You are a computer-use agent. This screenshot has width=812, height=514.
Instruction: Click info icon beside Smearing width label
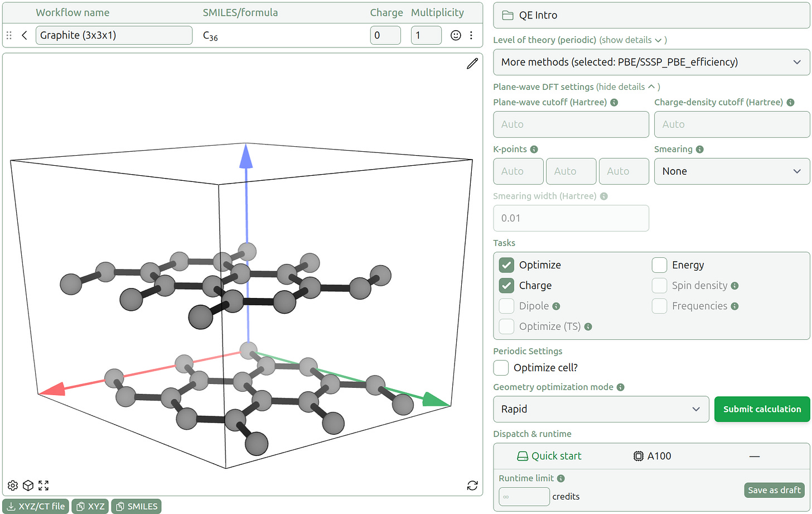pos(604,196)
